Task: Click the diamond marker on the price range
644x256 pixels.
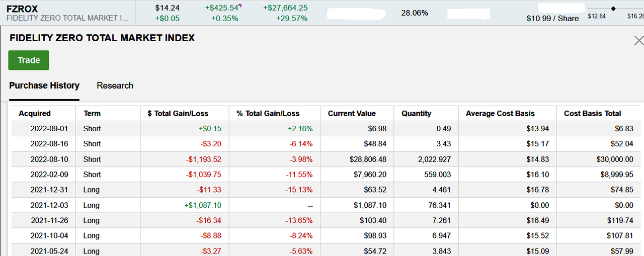Action: [x=613, y=8]
